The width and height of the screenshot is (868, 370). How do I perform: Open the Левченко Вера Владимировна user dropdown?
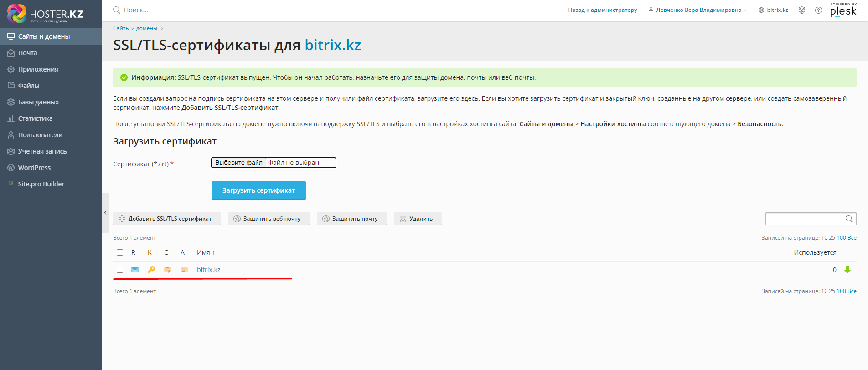[697, 10]
